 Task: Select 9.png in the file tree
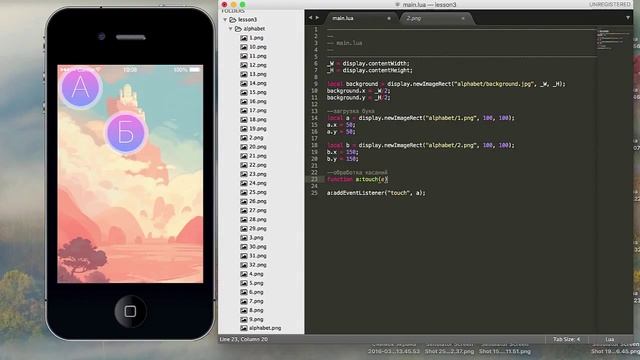[x=256, y=319]
